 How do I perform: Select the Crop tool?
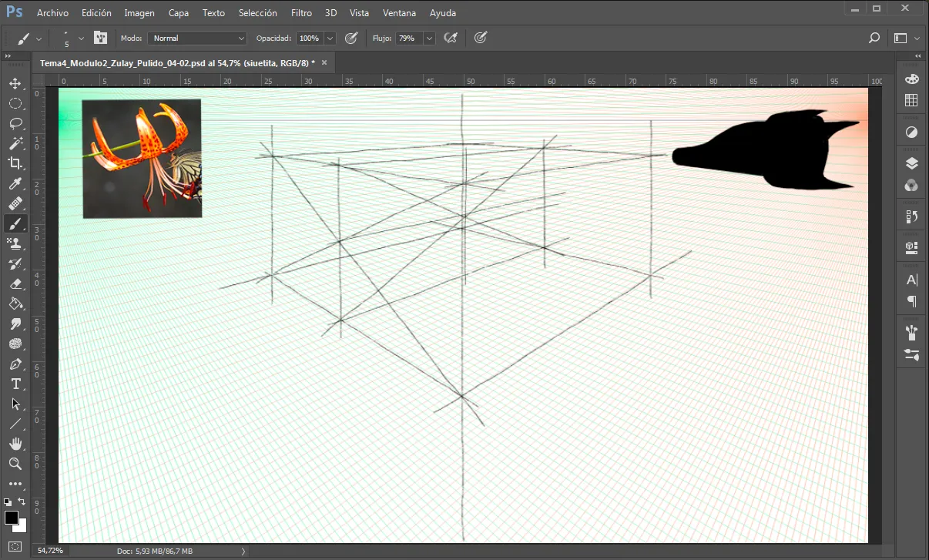(15, 163)
